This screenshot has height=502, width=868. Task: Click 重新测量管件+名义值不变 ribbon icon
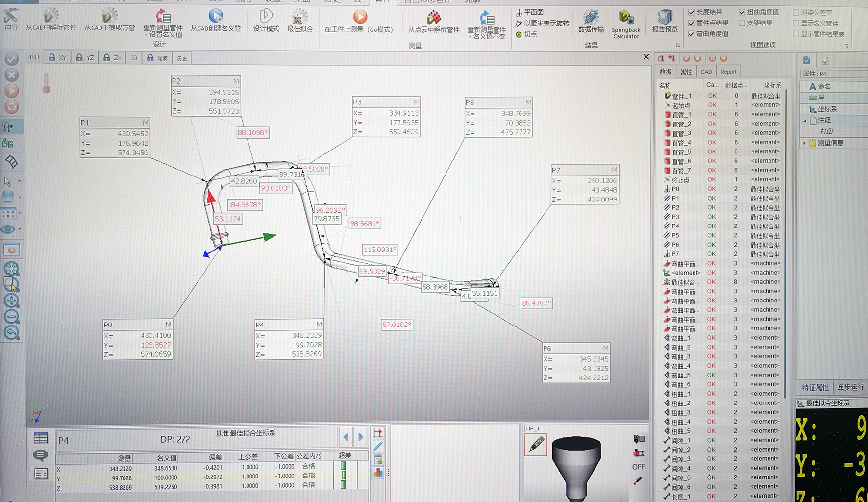pyautogui.click(x=486, y=25)
